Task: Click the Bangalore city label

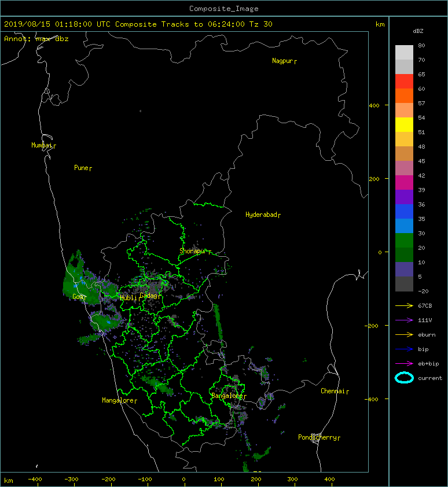Action: 227,396
